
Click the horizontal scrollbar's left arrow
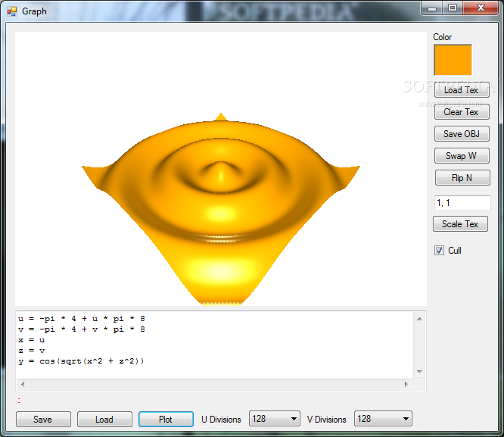pyautogui.click(x=23, y=384)
